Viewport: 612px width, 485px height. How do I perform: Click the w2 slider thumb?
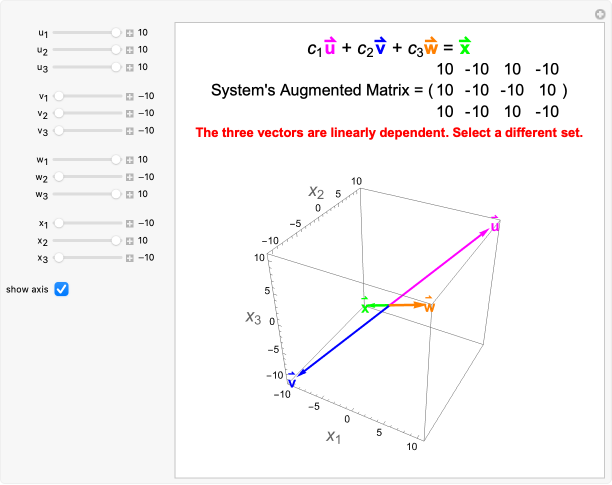pyautogui.click(x=58, y=177)
